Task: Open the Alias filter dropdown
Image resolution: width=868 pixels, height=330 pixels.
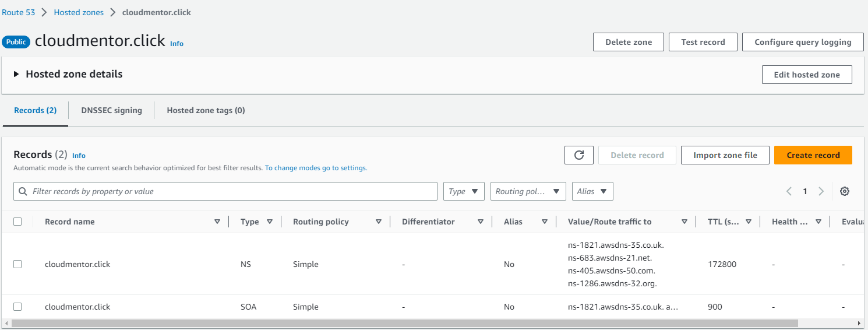Action: (x=592, y=191)
